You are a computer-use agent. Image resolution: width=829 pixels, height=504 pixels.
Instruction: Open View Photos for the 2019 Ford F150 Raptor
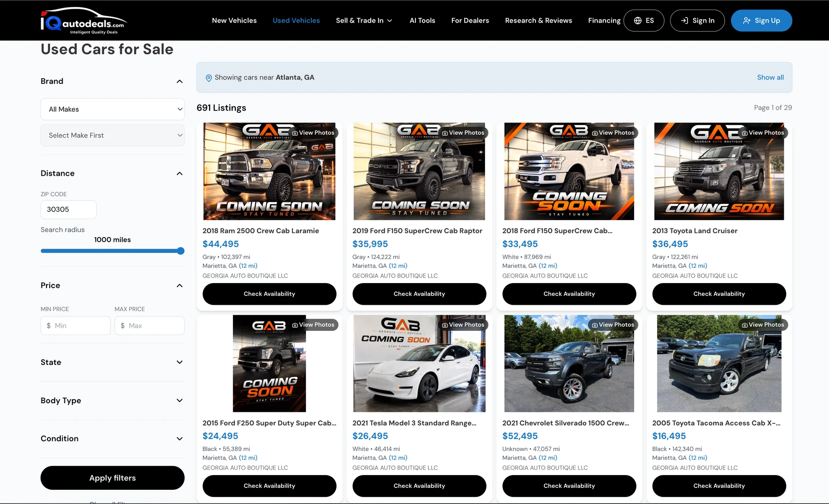tap(463, 133)
